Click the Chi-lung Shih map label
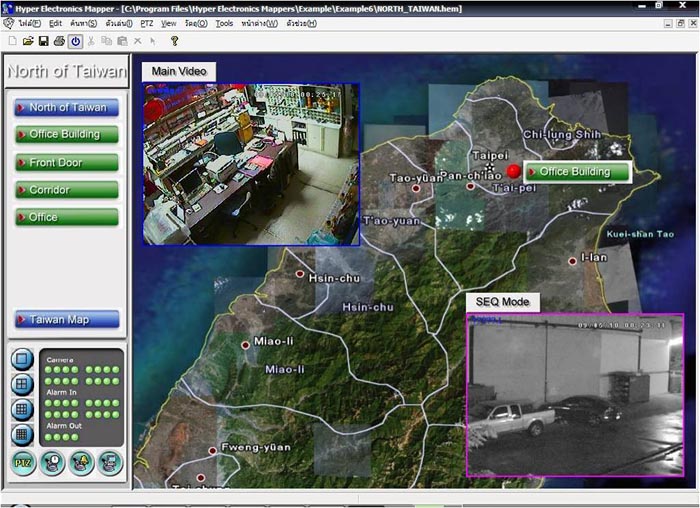The image size is (700, 508). point(562,134)
